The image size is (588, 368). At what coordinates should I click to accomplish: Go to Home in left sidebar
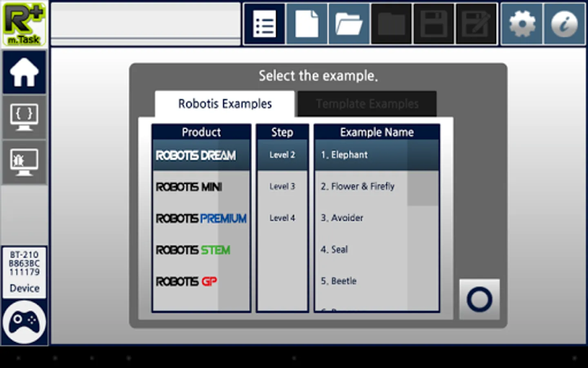[24, 72]
